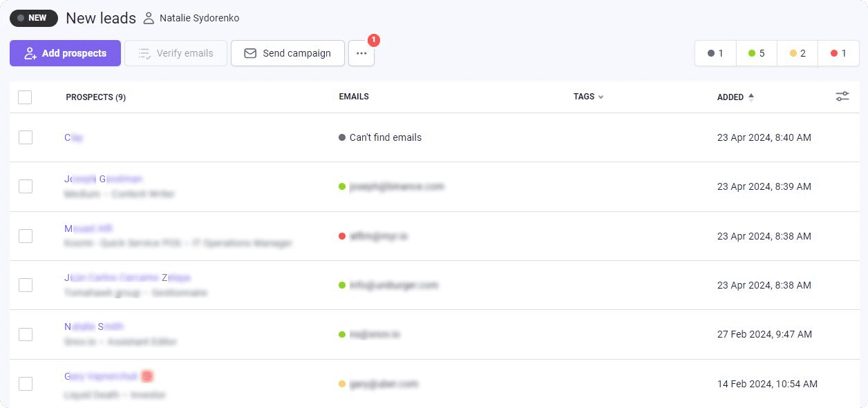
Task: Filter by gray status count
Action: (x=715, y=53)
